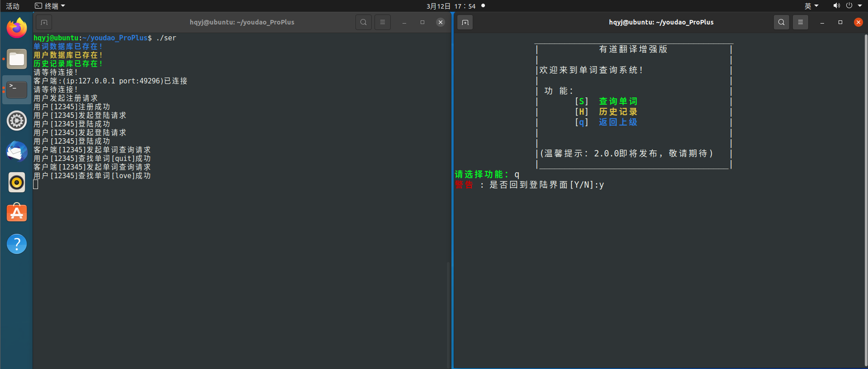Close the right terminal with red button

coord(858,22)
